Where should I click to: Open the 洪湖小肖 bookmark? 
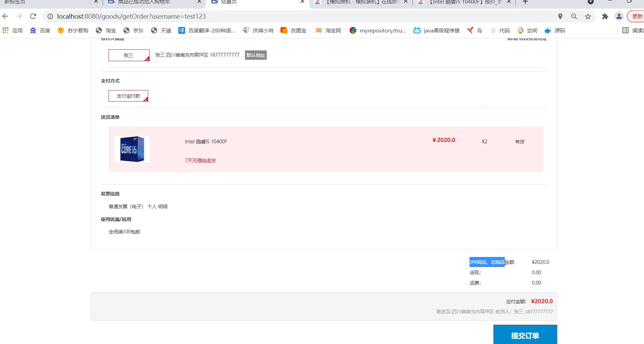[x=258, y=30]
